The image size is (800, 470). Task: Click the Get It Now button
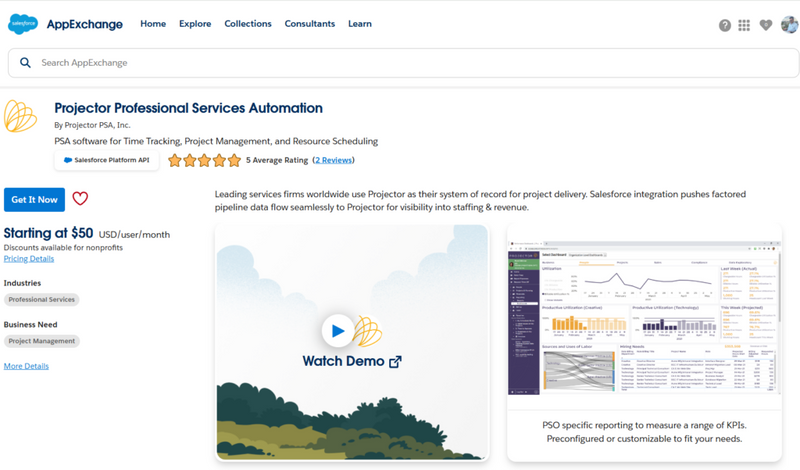34,200
